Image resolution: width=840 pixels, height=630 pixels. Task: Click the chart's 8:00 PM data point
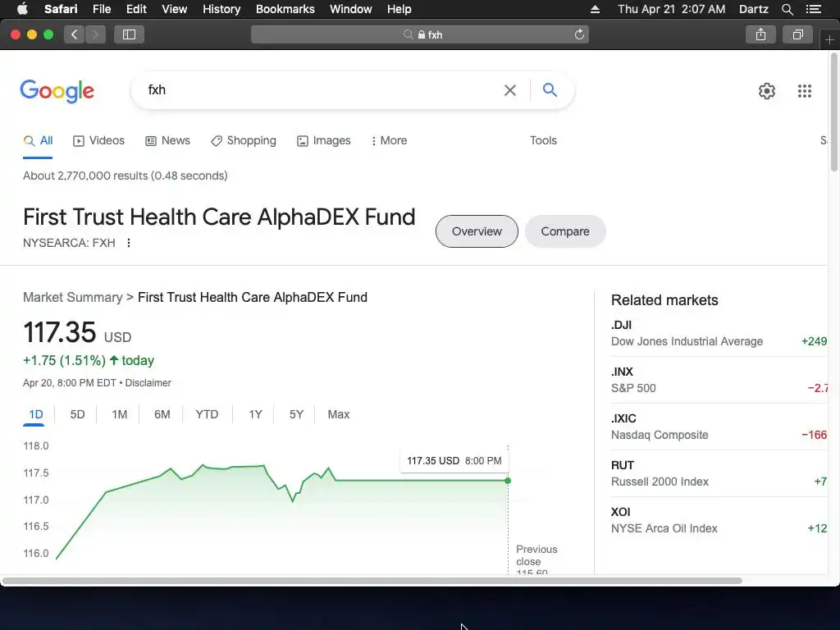(x=508, y=481)
